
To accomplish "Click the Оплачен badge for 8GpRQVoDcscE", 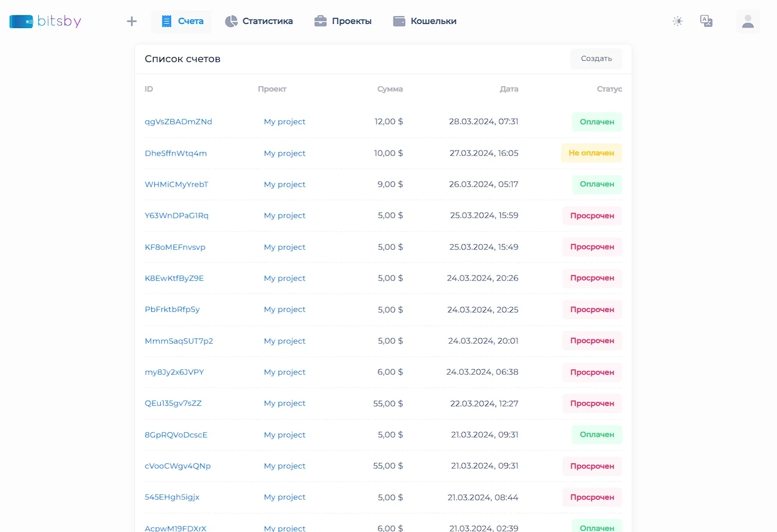I will pyautogui.click(x=597, y=435).
